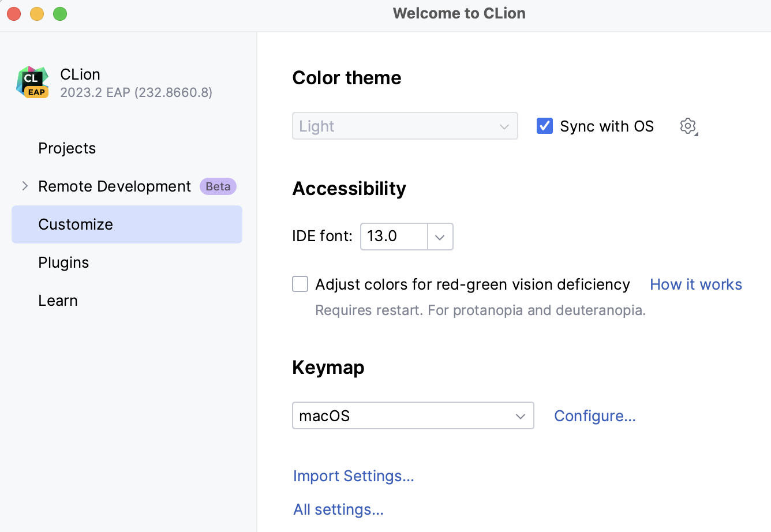Open the Light color theme dropdown
This screenshot has width=771, height=532.
pyautogui.click(x=405, y=126)
